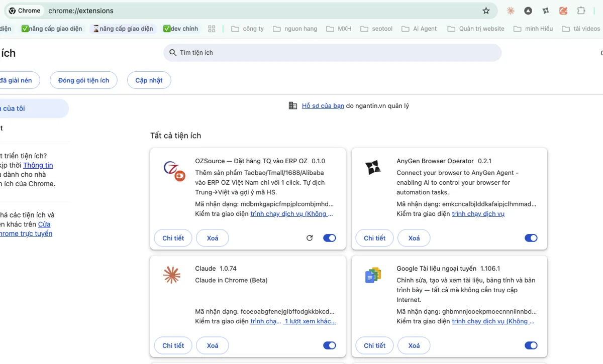Viewport: 603px width, 364px height.
Task: Click the search magnifier icon
Action: (173, 53)
